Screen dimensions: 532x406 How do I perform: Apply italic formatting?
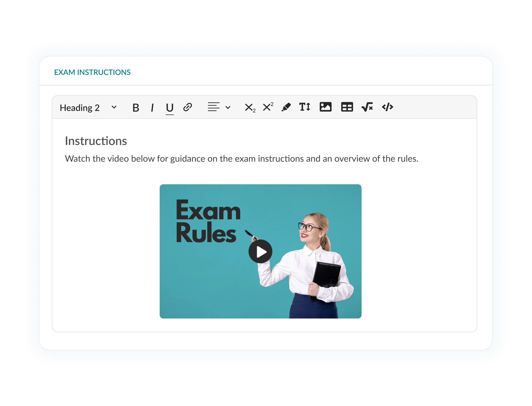153,107
